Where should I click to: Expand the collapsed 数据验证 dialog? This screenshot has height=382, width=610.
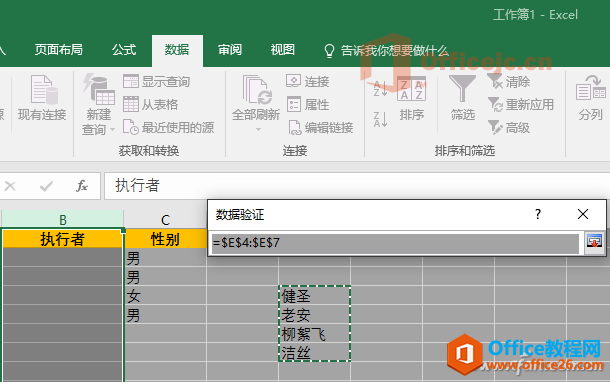click(594, 242)
